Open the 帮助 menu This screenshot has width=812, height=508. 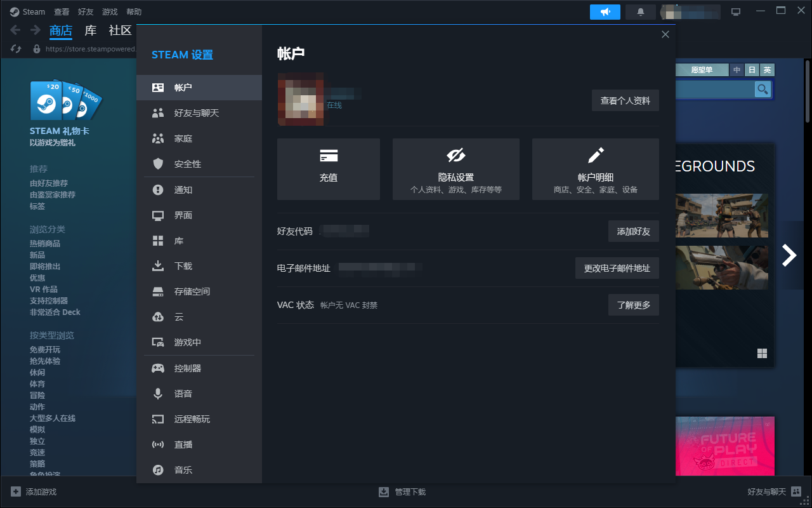coord(134,11)
